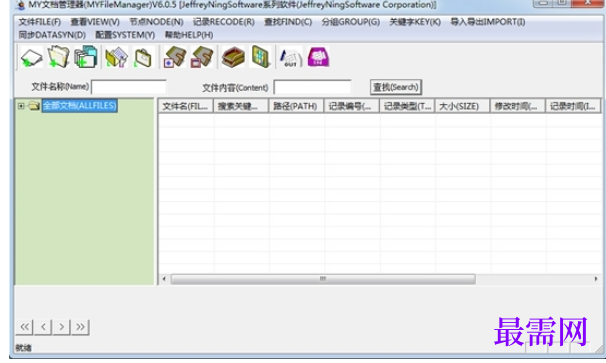Open the 查找FIND(C) menu
The width and height of the screenshot is (606, 363).
288,22
